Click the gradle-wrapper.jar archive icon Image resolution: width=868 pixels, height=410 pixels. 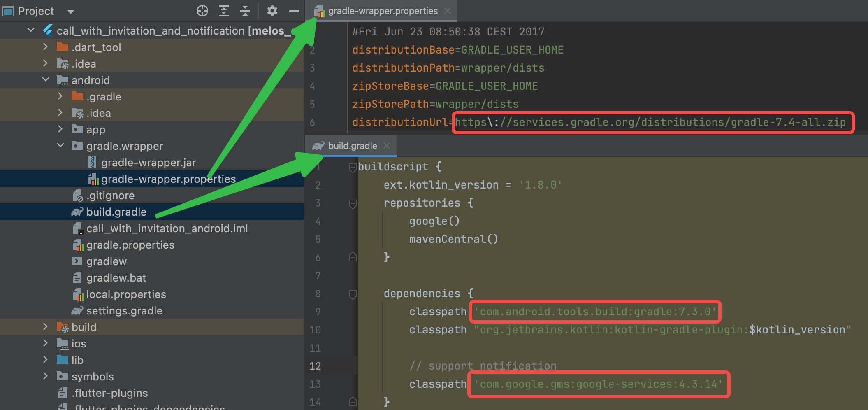click(93, 162)
